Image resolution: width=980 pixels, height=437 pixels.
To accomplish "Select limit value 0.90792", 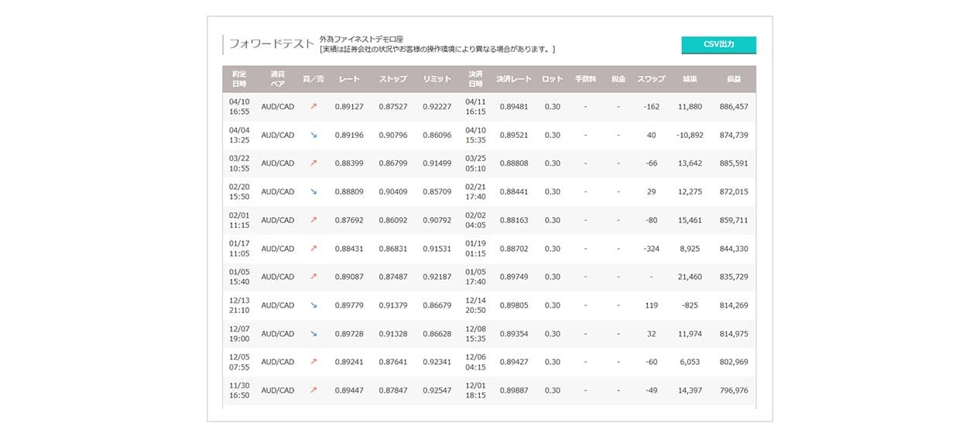I will (437, 220).
